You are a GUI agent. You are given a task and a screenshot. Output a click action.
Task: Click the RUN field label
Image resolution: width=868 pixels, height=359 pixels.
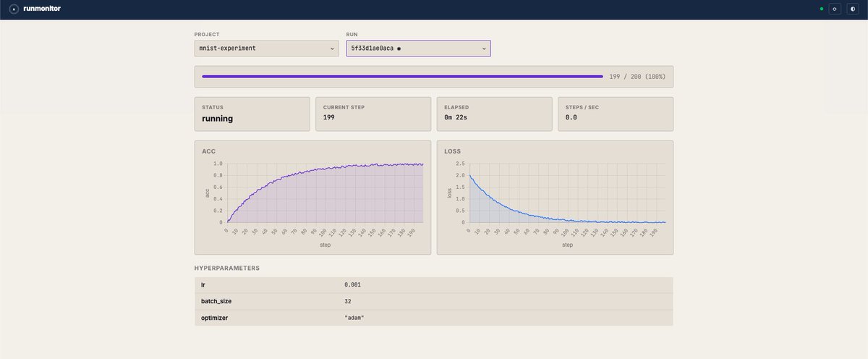tap(353, 34)
